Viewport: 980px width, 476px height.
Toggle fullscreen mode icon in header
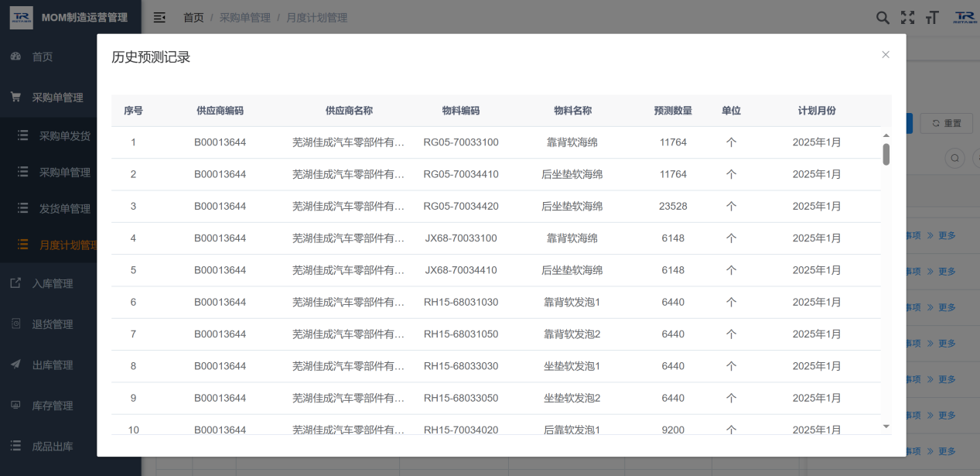click(x=908, y=17)
